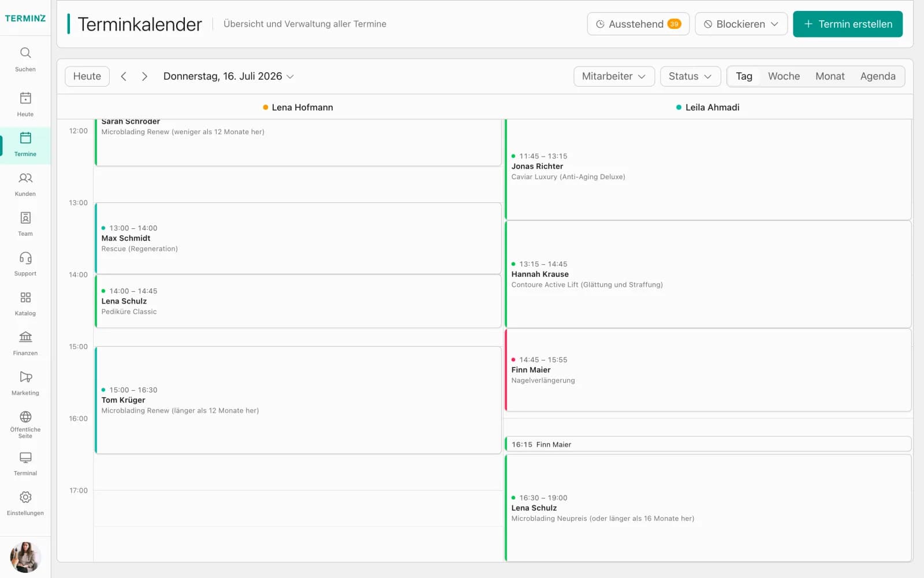The image size is (924, 578).
Task: Open the Suchen search icon in sidebar
Action: coord(25,60)
